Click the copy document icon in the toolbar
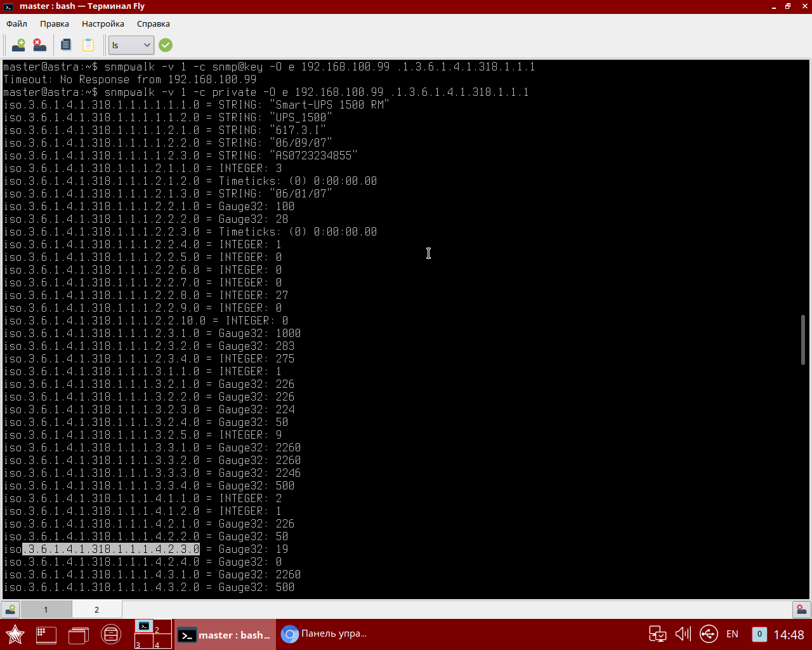Image resolution: width=812 pixels, height=650 pixels. coord(65,44)
